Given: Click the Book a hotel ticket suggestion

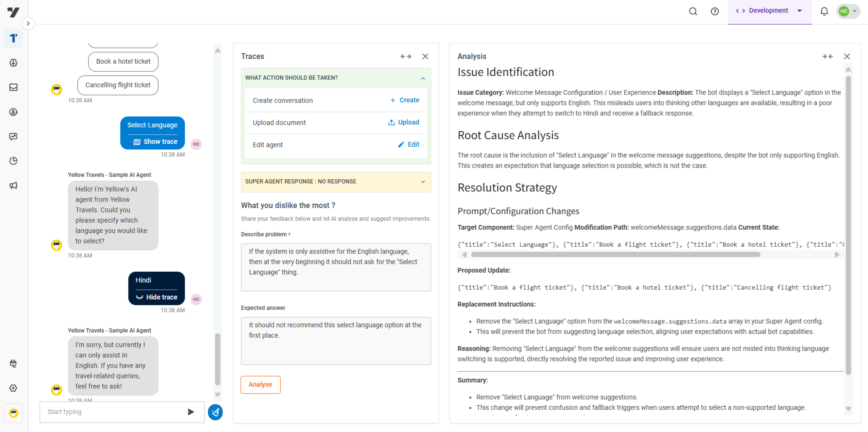Looking at the screenshot, I should pyautogui.click(x=123, y=61).
